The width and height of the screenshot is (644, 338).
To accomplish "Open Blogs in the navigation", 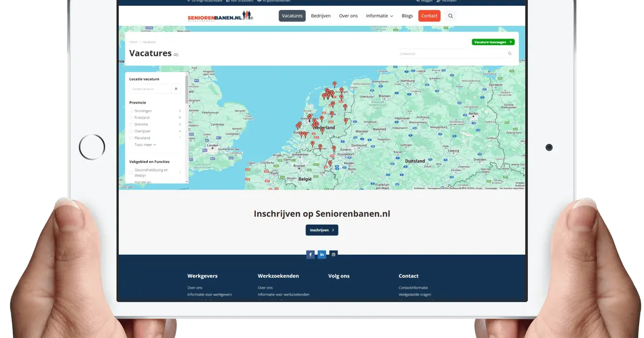I will [x=407, y=16].
